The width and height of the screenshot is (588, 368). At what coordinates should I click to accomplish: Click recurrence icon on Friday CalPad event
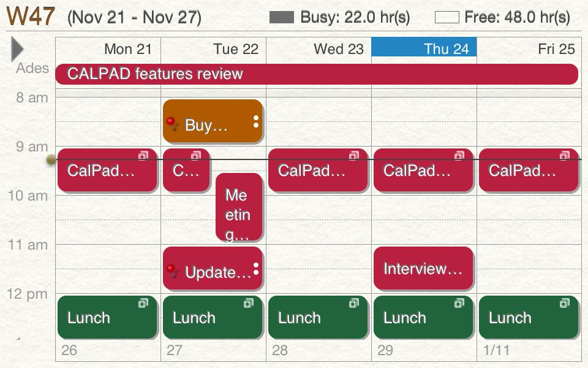(x=565, y=155)
